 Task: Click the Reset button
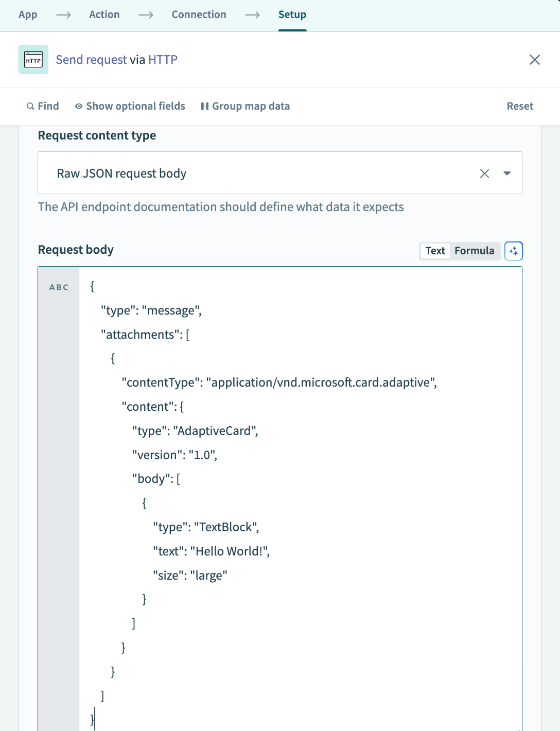click(x=520, y=106)
